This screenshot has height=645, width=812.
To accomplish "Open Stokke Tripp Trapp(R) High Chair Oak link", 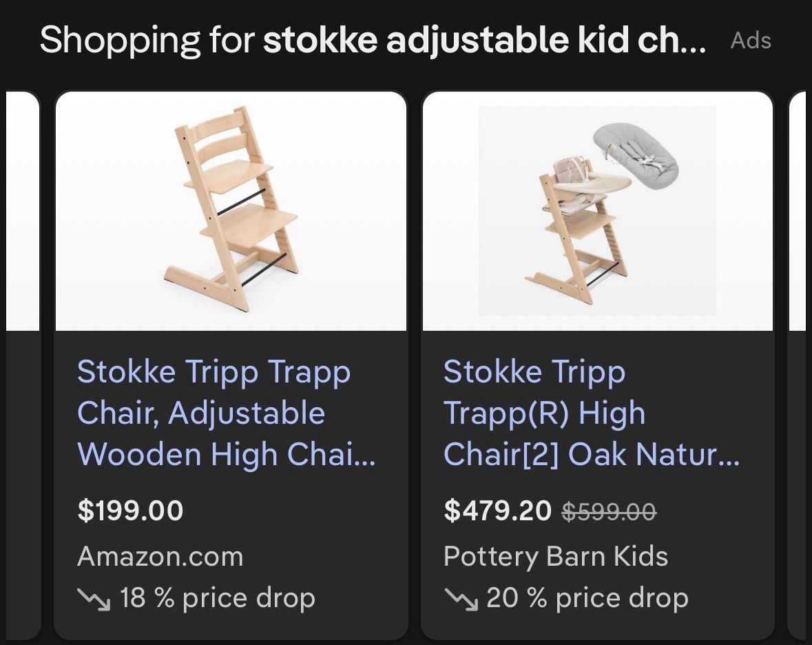I will (592, 413).
